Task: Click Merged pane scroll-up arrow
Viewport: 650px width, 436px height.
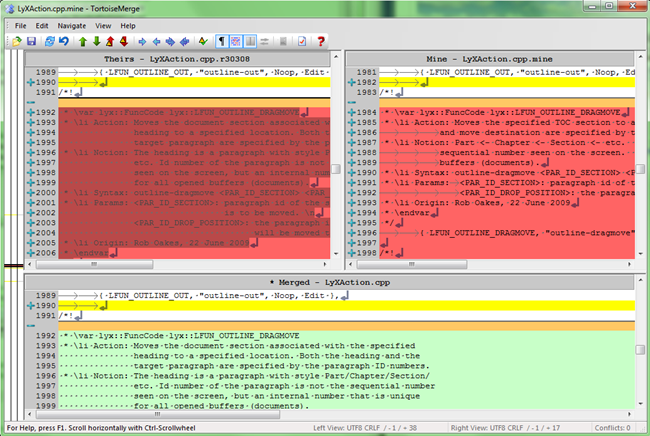Action: point(640,280)
